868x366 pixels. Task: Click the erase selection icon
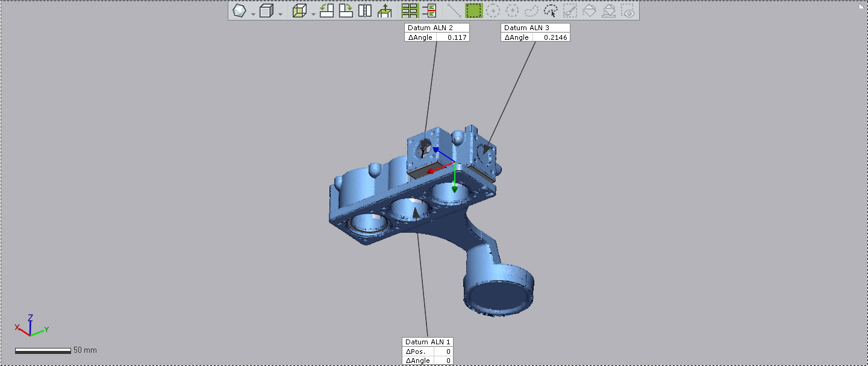tap(609, 11)
